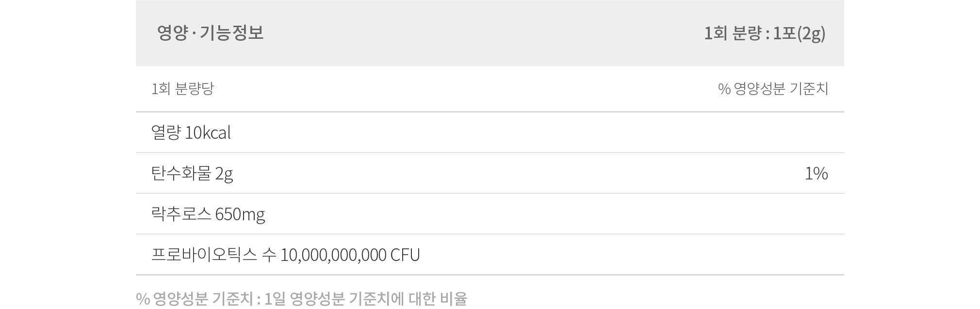Click the % 영양성분 기준치 column header

click(773, 89)
